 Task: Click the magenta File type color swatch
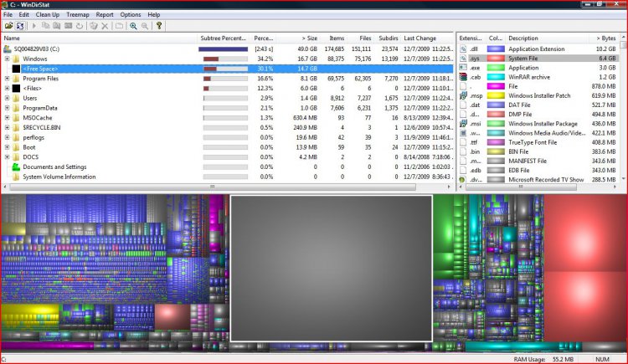point(496,86)
